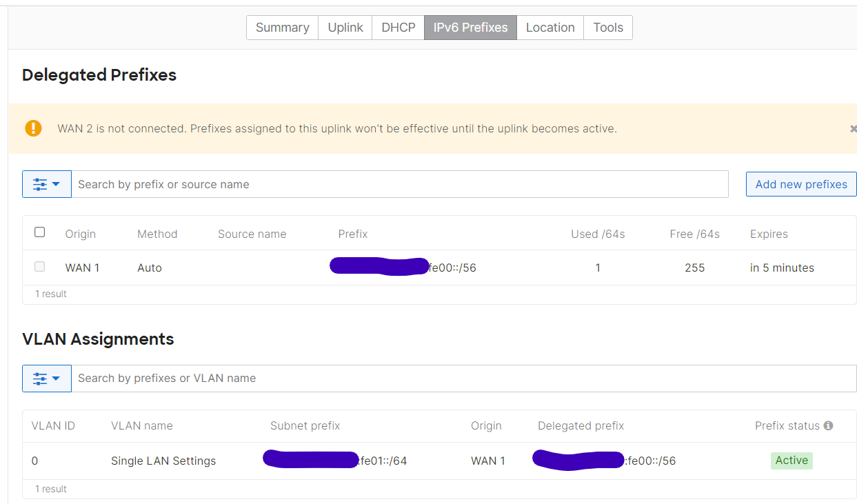This screenshot has height=504, width=857.
Task: Open the Delegated Prefixes filter dropdown
Action: click(x=47, y=184)
